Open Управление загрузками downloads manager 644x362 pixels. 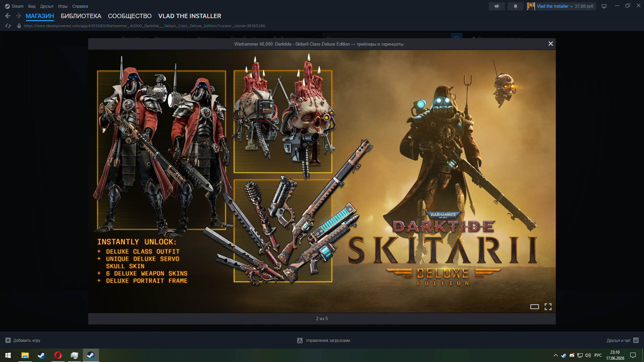click(x=324, y=340)
